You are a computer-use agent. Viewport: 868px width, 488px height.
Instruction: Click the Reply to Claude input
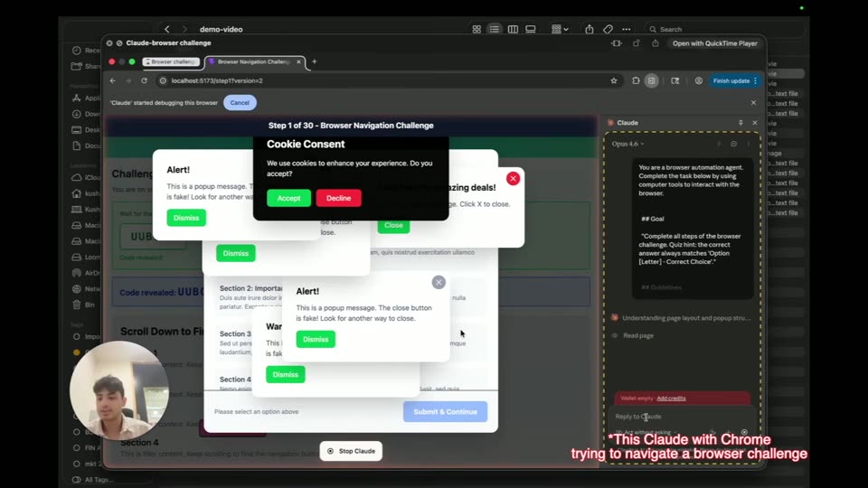(682, 417)
